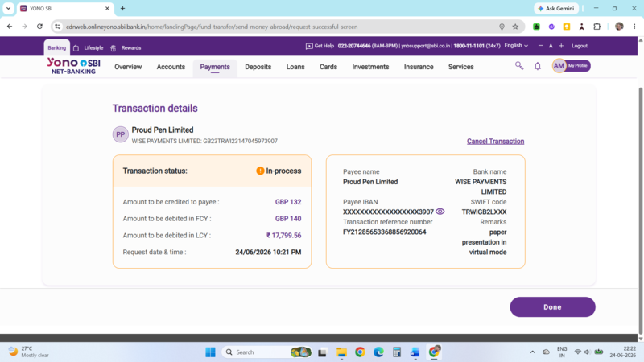This screenshot has height=362, width=644.
Task: Reload the page in Chrome
Action: point(39,27)
